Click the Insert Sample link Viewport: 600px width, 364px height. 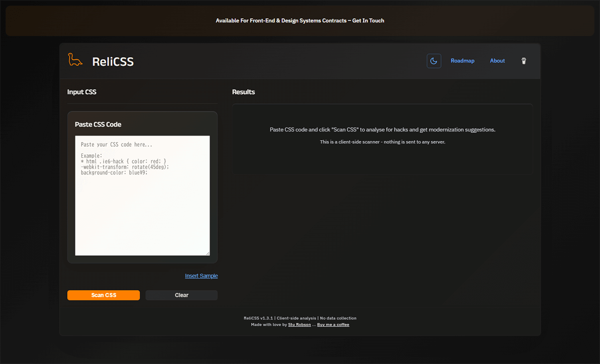(x=201, y=276)
